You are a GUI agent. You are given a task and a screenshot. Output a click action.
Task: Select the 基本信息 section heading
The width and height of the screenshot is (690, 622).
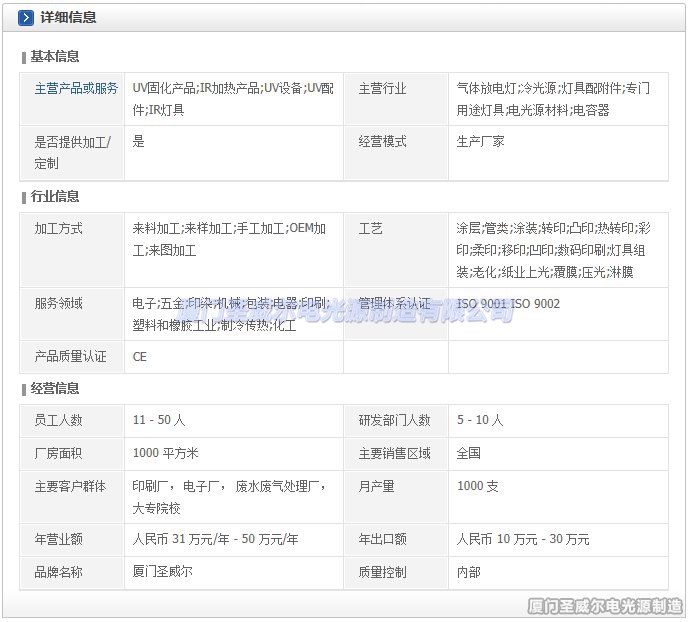(x=55, y=56)
